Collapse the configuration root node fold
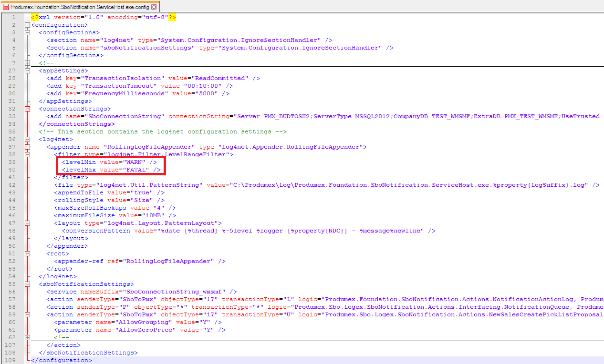The image size is (604, 364). [x=27, y=25]
